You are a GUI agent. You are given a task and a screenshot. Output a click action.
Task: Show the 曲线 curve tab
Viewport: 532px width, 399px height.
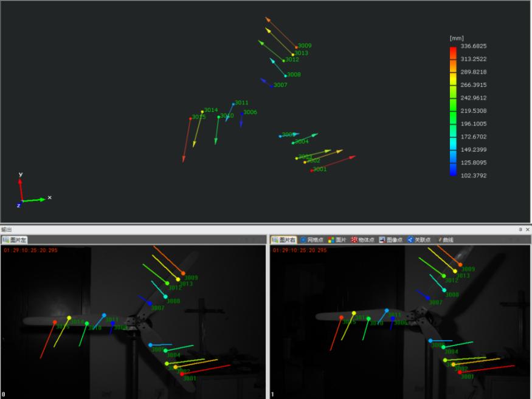coord(445,240)
